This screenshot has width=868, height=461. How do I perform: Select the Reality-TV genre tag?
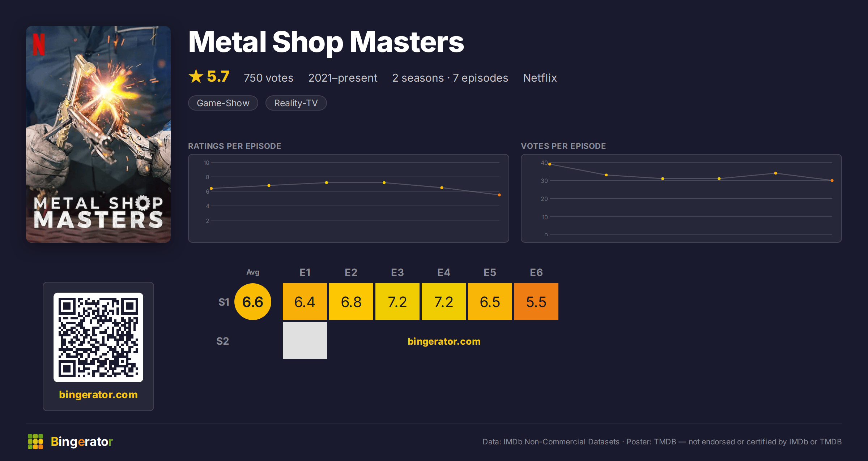pos(296,103)
